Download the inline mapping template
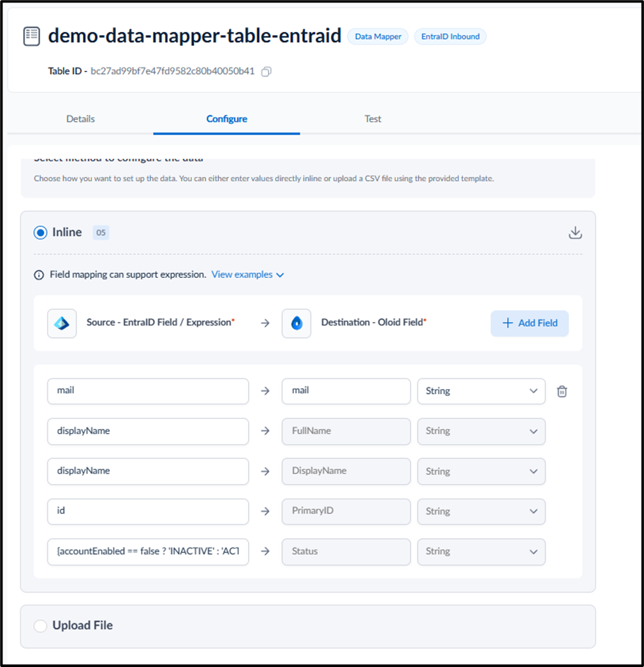 (575, 232)
